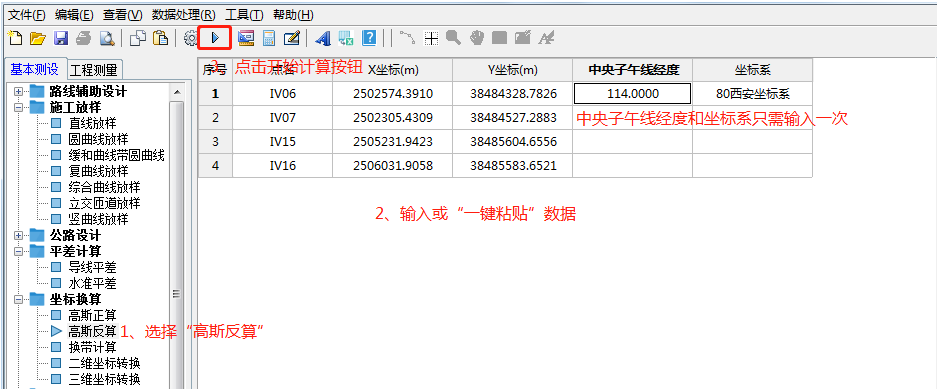944x391 pixels.
Task: Click the Copy toolbar icon
Action: click(138, 39)
